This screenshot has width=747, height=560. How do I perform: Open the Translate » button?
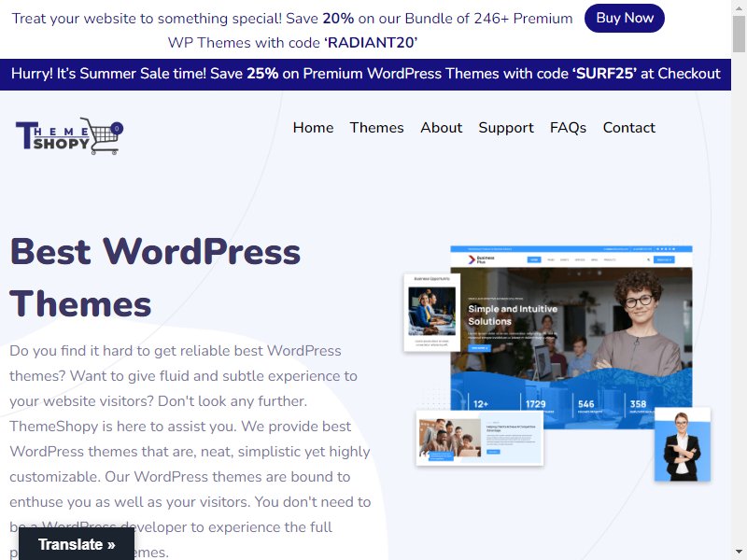77,544
